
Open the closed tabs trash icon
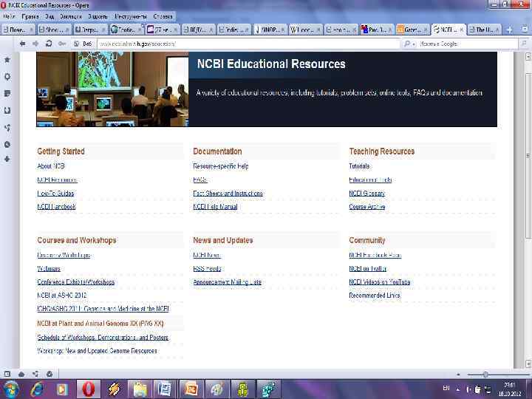pyautogui.click(x=525, y=30)
